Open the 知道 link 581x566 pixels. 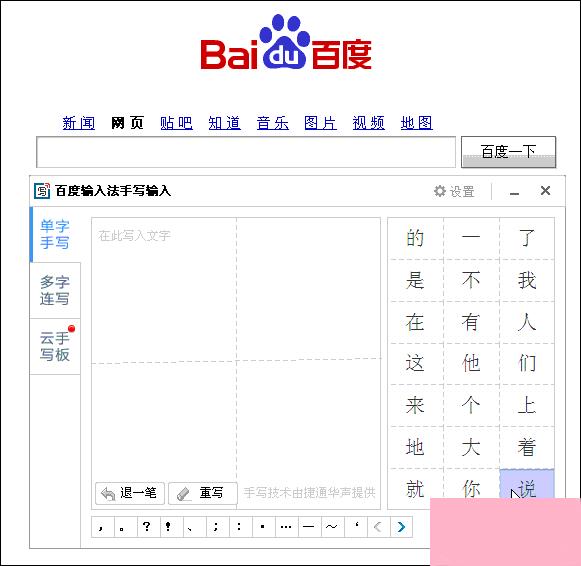pyautogui.click(x=225, y=123)
